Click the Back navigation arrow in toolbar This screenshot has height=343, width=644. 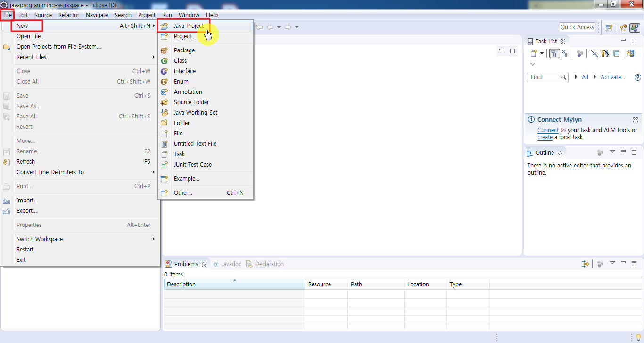pyautogui.click(x=270, y=27)
